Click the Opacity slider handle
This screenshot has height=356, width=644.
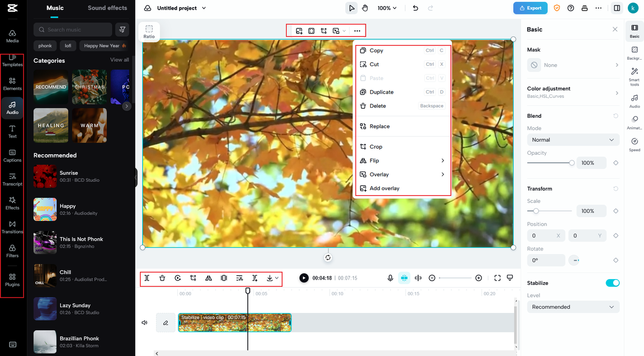(x=572, y=163)
